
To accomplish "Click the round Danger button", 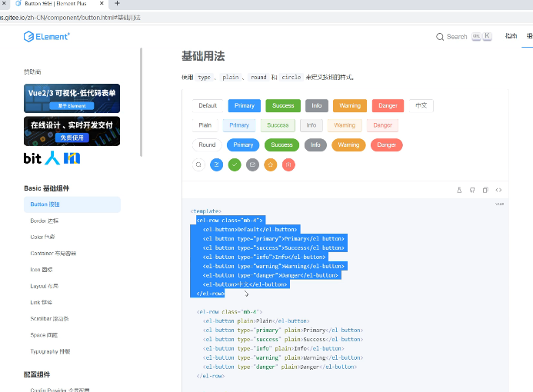I will 387,145.
